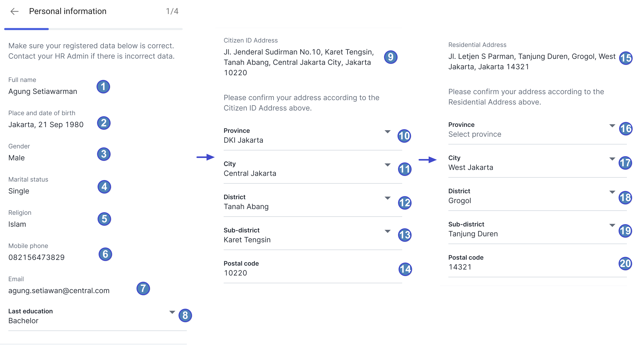Open the Karet Tengsin sub-district dropdown
This screenshot has height=345, width=644.
coord(387,231)
